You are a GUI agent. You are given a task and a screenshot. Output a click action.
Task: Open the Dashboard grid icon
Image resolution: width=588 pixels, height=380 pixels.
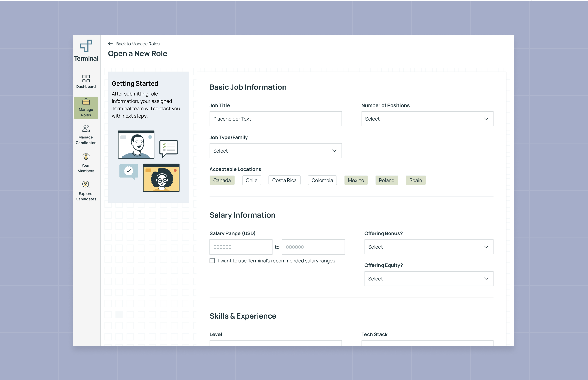(x=86, y=79)
